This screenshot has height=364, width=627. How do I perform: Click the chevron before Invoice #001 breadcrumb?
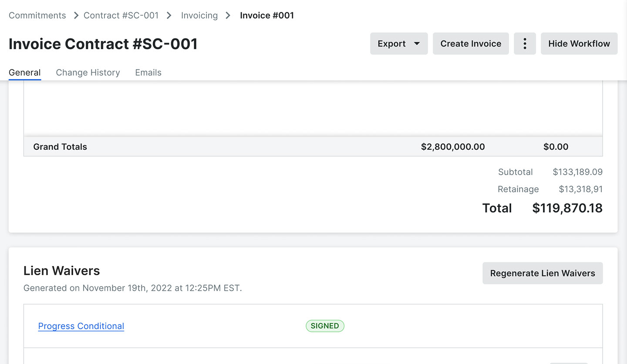tap(228, 16)
